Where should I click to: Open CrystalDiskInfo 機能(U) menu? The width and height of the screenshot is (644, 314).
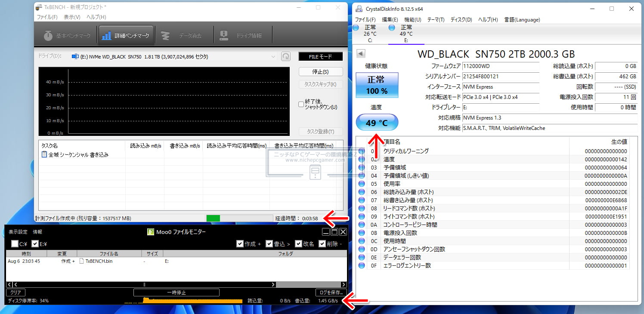(x=412, y=20)
